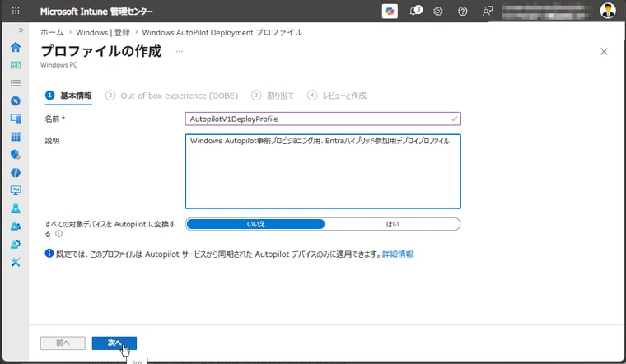
Task: Open the help question mark icon
Action: tap(462, 12)
